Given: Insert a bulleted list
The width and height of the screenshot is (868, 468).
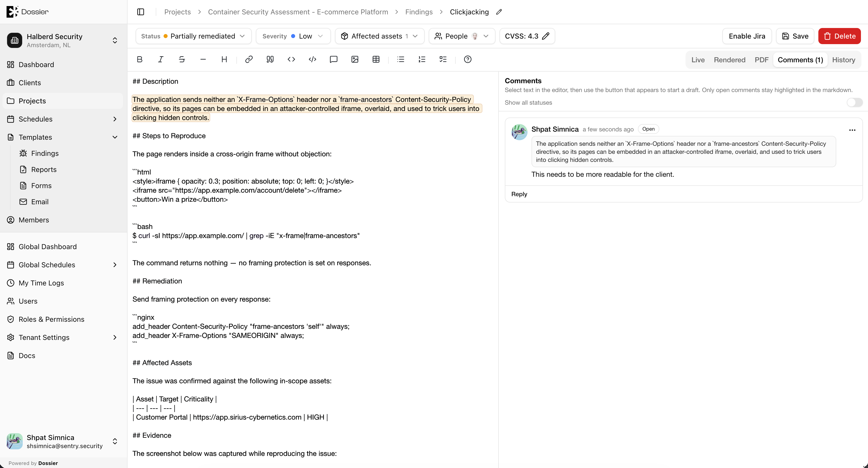Looking at the screenshot, I should coord(401,59).
